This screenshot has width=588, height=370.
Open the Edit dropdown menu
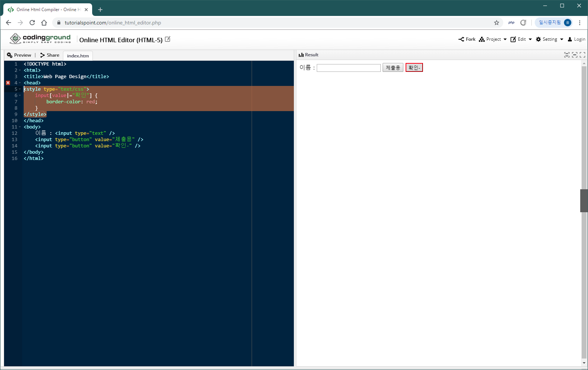click(521, 39)
